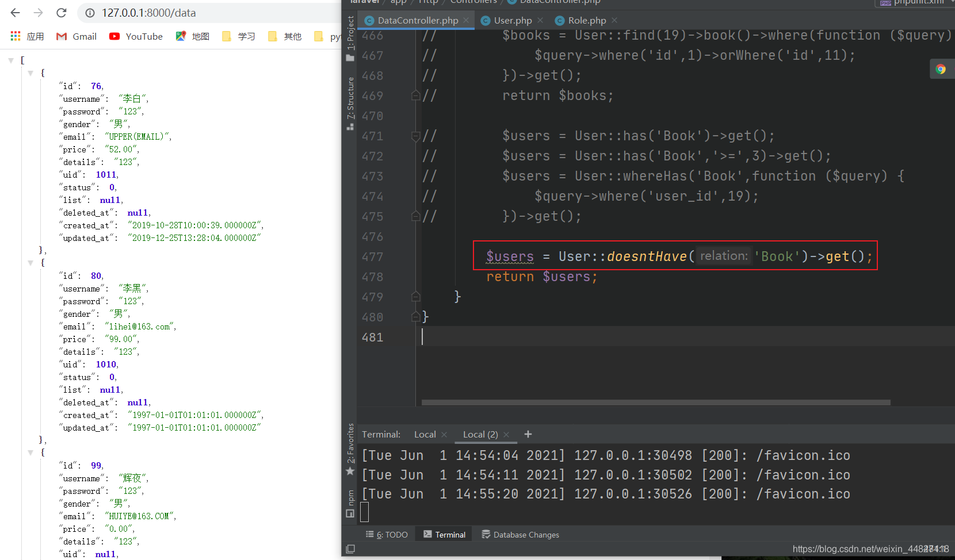Open the Favorites tool window

[x=350, y=450]
